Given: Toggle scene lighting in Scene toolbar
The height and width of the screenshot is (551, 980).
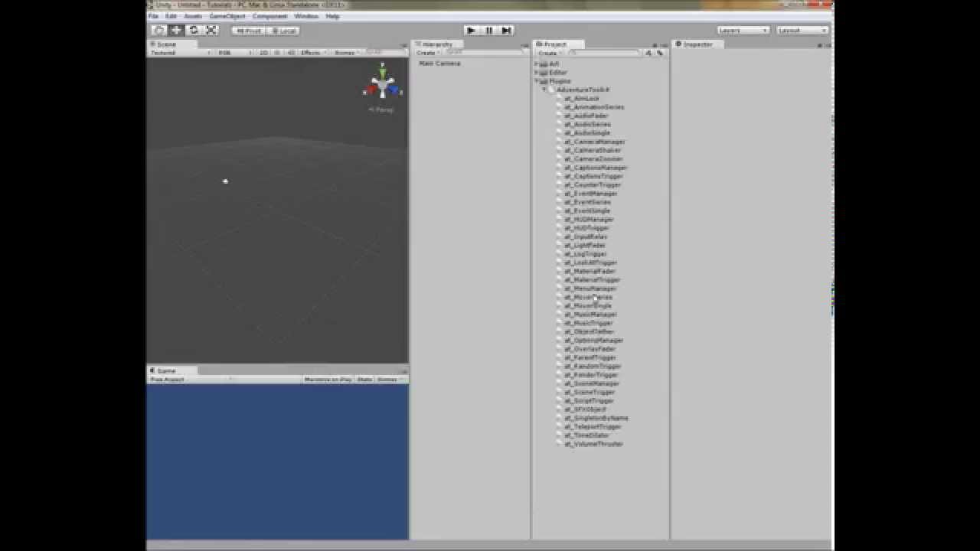Looking at the screenshot, I should (277, 53).
